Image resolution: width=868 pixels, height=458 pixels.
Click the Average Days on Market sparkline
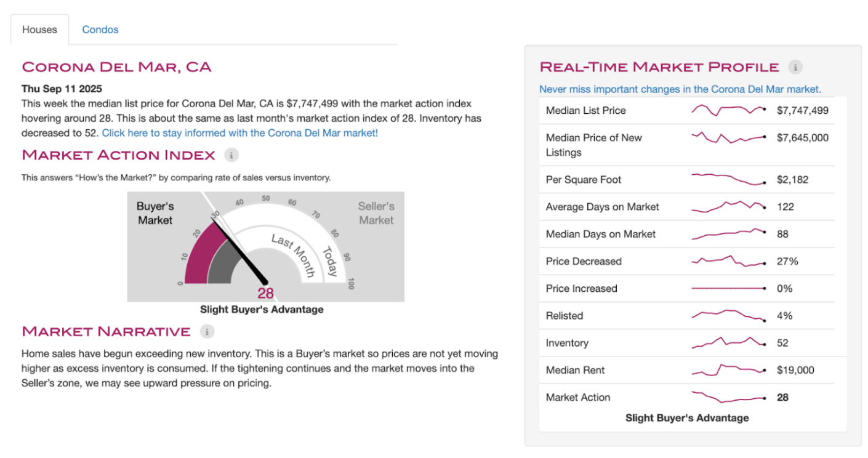(x=728, y=206)
